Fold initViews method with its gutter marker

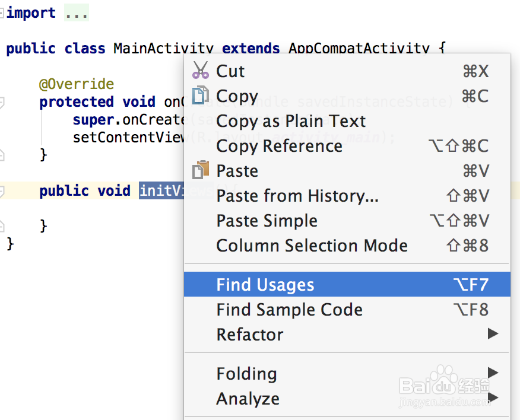pyautogui.click(x=2, y=191)
